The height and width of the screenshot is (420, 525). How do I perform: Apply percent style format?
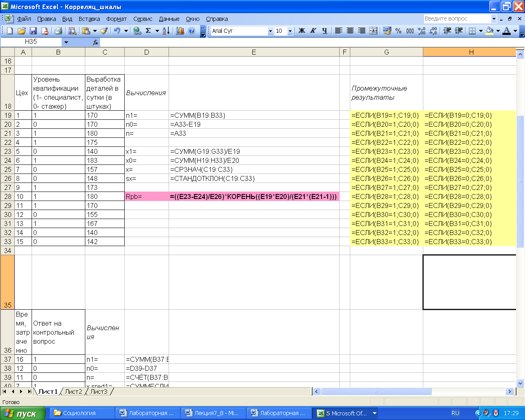click(x=398, y=31)
